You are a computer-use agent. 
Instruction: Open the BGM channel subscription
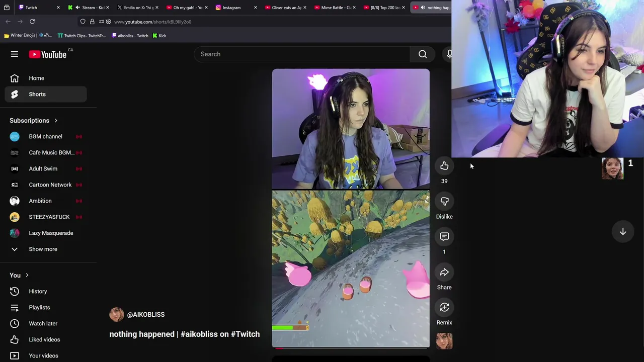pos(46,137)
